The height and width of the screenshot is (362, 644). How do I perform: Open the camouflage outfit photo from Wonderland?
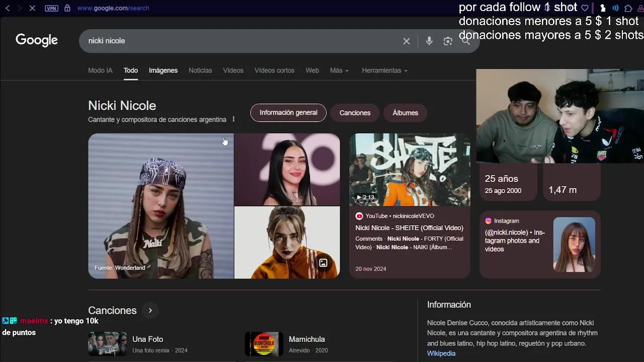[161, 206]
